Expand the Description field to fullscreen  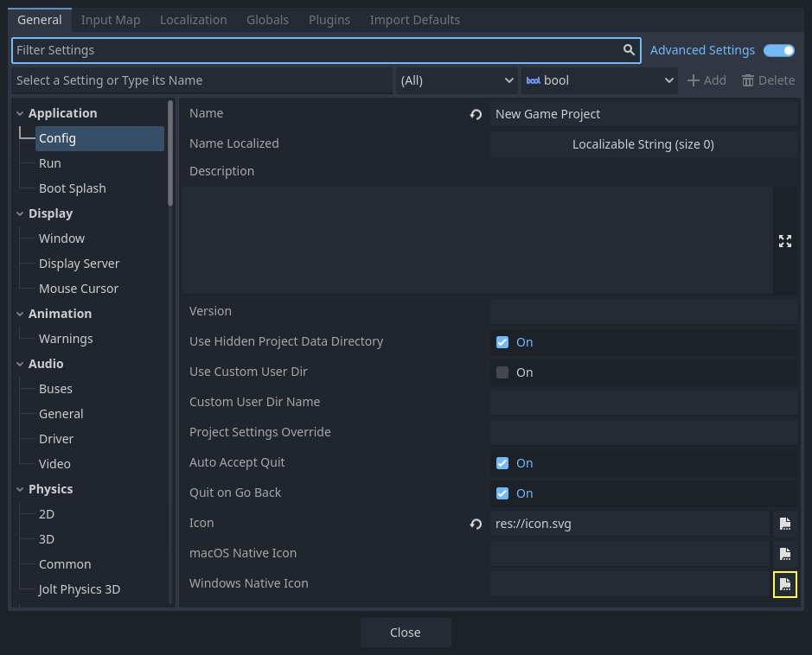coord(784,241)
